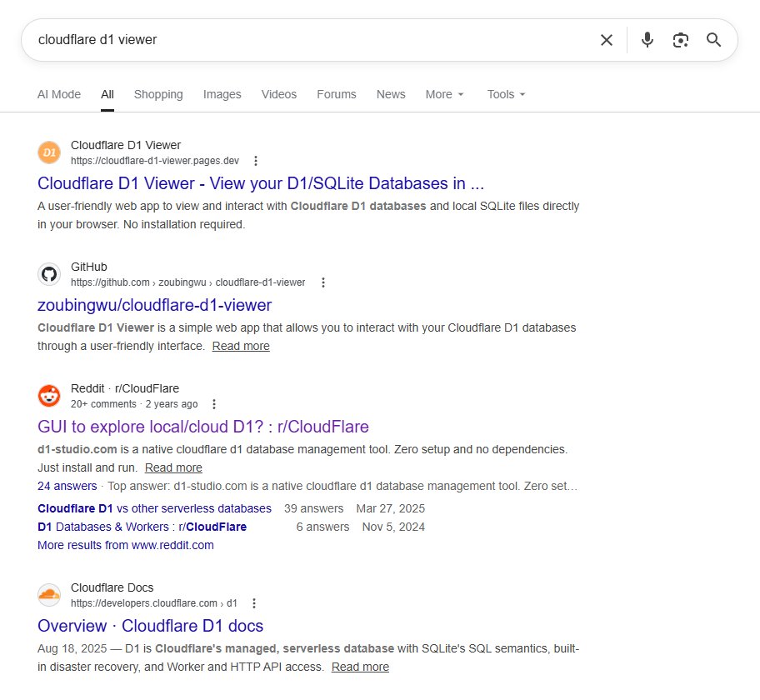Click the GitHub source name
The width and height of the screenshot is (760, 700).
coord(88,267)
